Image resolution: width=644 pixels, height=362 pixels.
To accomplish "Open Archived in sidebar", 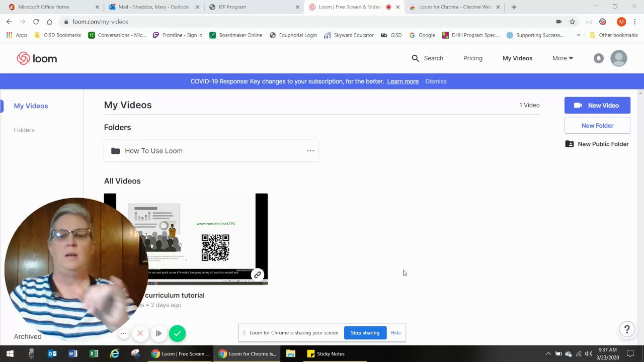I will [28, 336].
